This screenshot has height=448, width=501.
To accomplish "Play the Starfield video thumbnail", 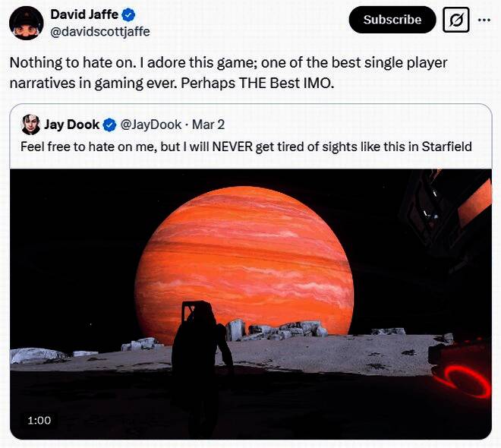I will 250,304.
